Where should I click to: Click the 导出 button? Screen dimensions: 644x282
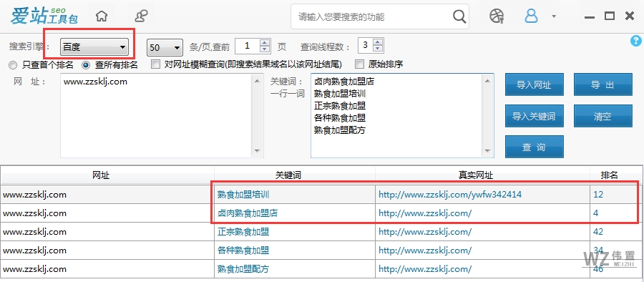tap(602, 85)
